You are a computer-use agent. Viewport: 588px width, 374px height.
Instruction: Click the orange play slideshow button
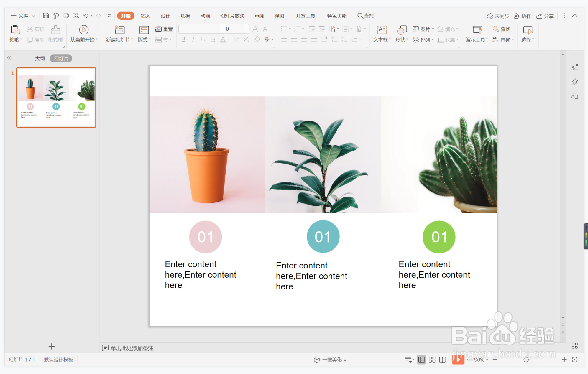[x=458, y=359]
